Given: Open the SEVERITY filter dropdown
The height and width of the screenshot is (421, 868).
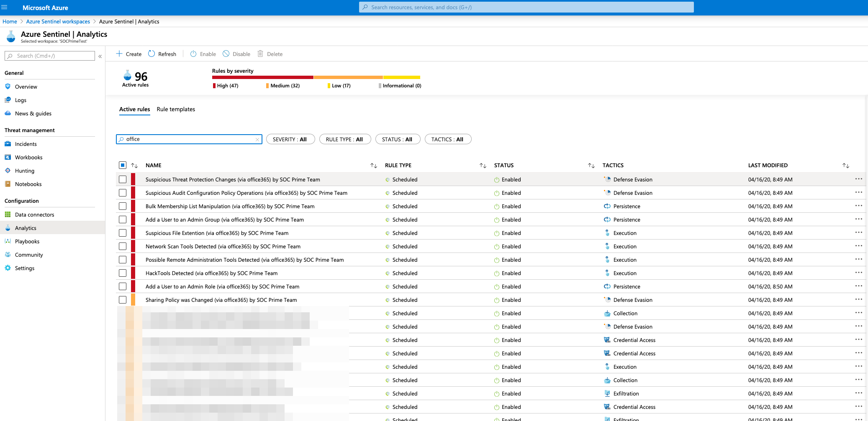Looking at the screenshot, I should tap(290, 139).
